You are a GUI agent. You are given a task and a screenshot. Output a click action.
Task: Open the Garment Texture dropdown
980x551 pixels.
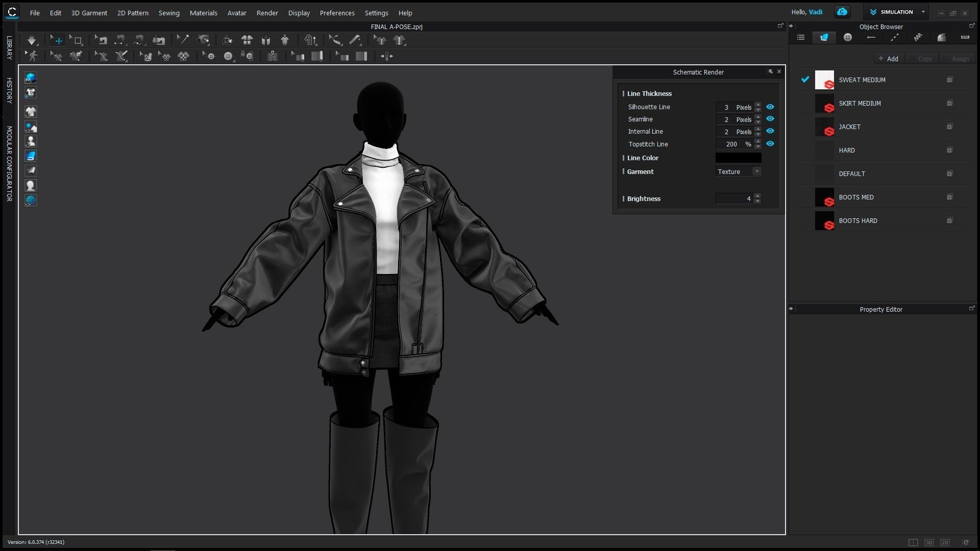pyautogui.click(x=739, y=172)
